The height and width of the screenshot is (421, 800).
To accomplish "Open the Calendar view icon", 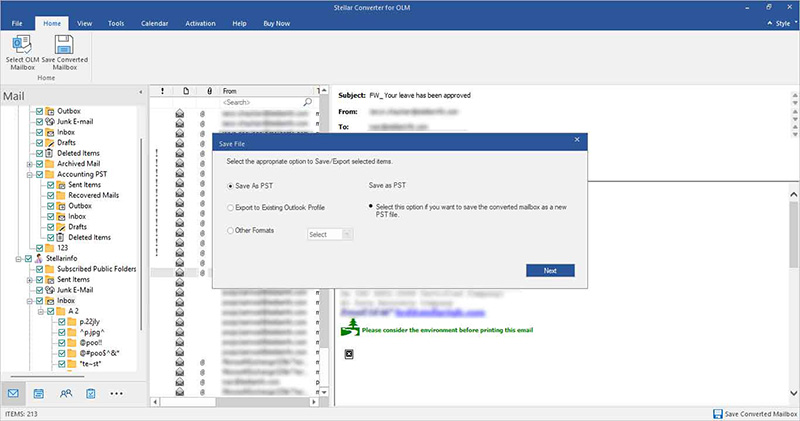I will (x=39, y=393).
